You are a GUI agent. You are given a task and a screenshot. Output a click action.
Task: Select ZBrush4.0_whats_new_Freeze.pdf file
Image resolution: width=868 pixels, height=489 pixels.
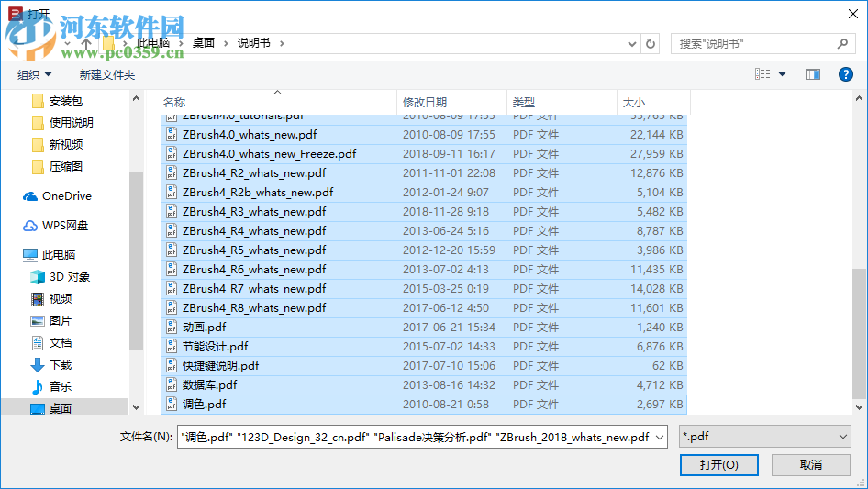click(x=424, y=154)
